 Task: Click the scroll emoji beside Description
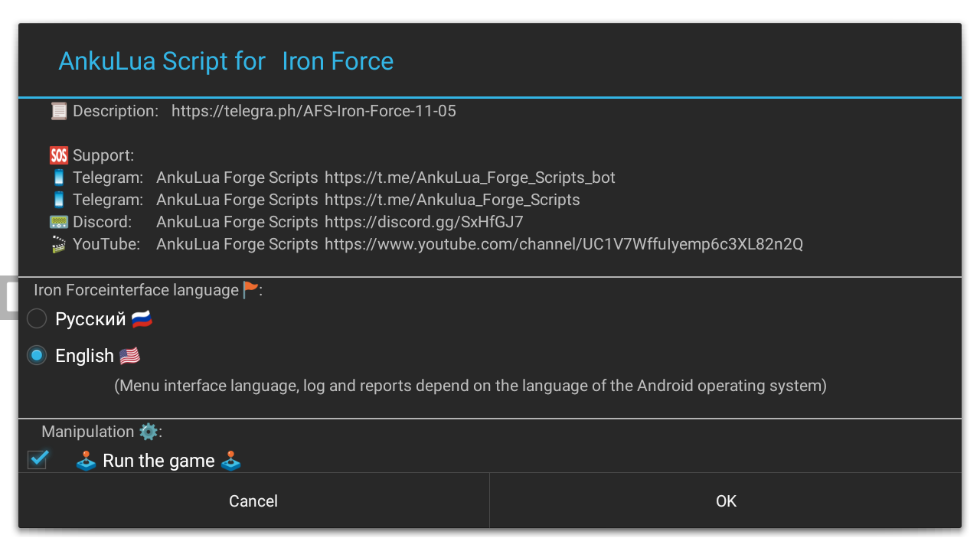pos(59,111)
